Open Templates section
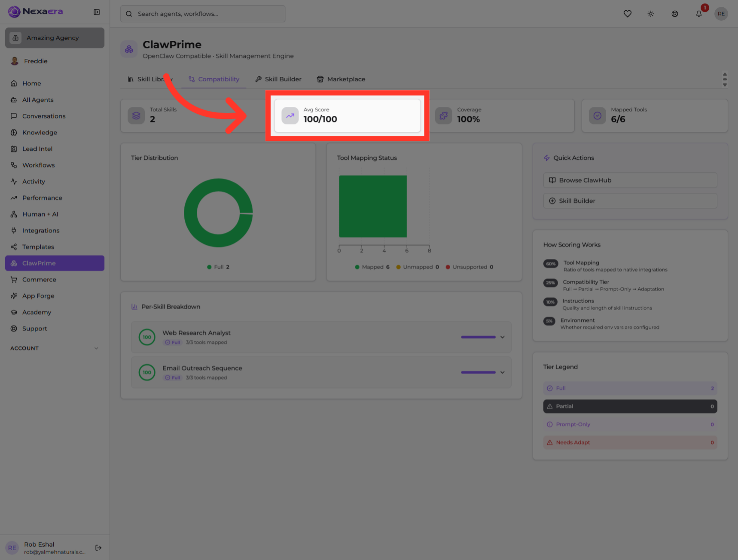The height and width of the screenshot is (560, 738). pyautogui.click(x=55, y=247)
